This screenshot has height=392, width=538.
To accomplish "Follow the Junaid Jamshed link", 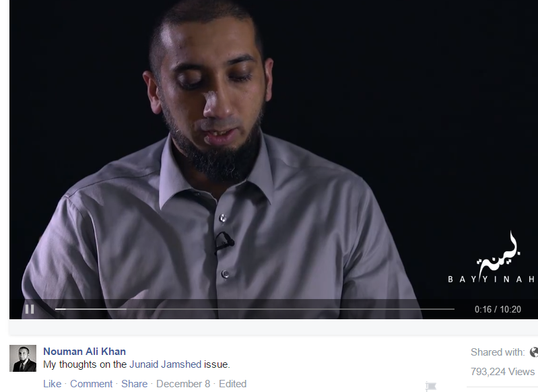I will click(166, 364).
